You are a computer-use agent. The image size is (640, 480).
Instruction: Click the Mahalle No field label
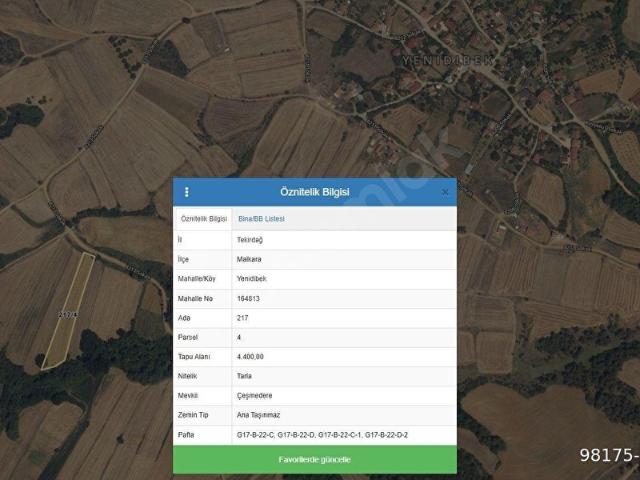coord(195,299)
